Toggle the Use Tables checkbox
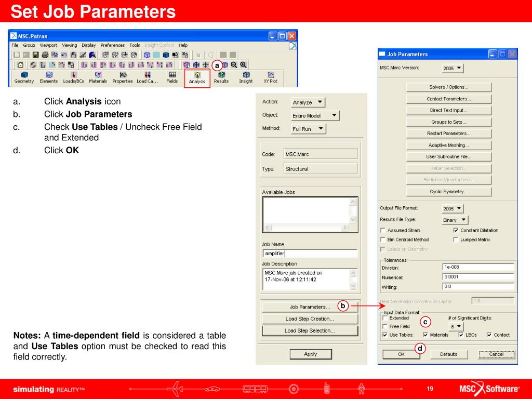 point(385,335)
